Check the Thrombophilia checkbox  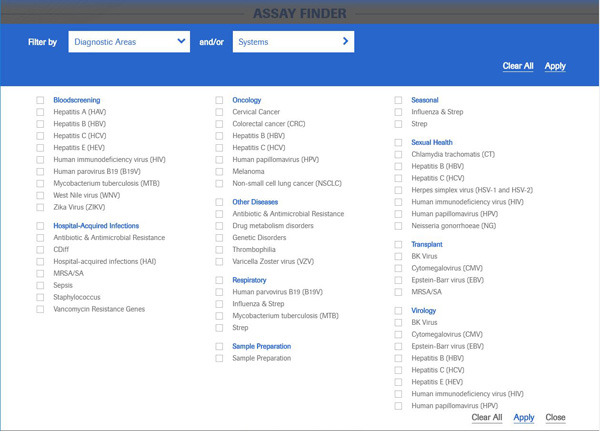(x=220, y=250)
